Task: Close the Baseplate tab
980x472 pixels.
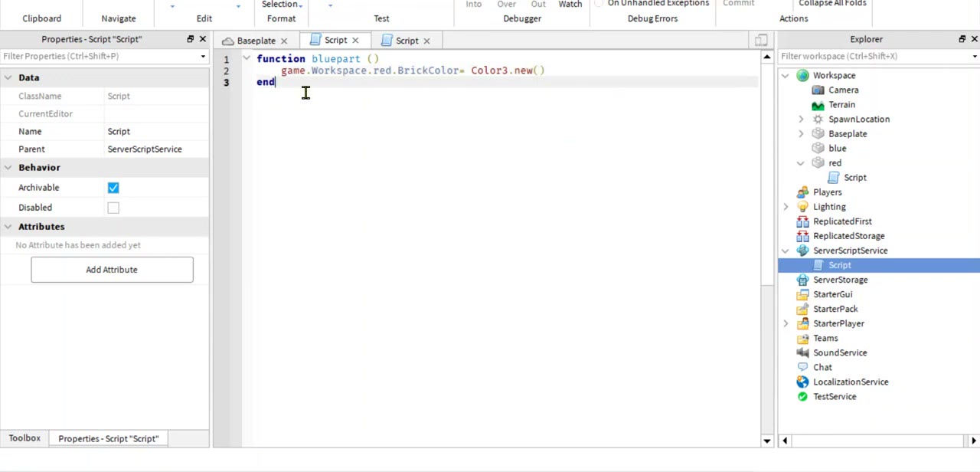Action: pos(284,41)
